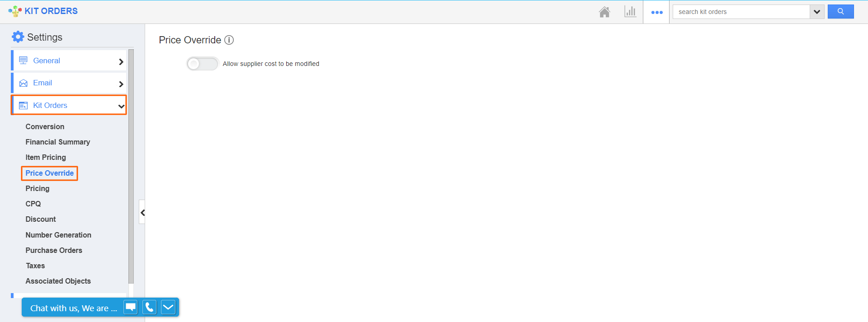Open the Email settings menu
The height and width of the screenshot is (322, 868).
click(69, 83)
